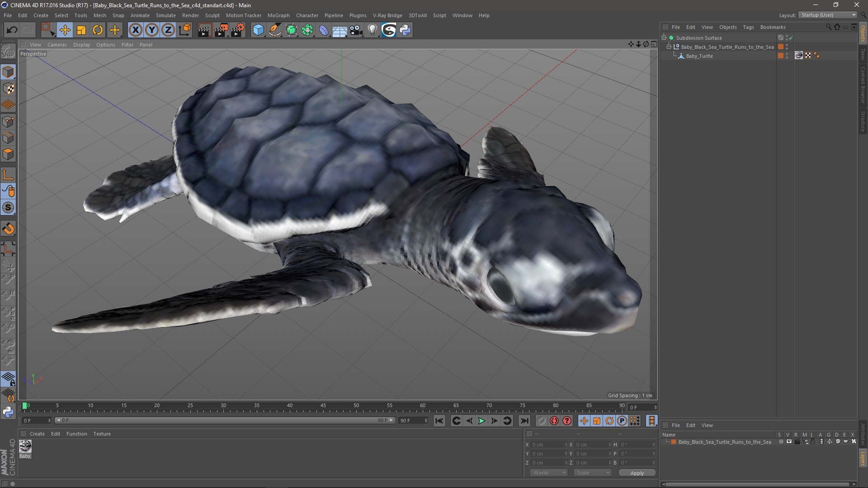Toggle viewport maximize icon
This screenshot has height=488, width=868.
[654, 44]
